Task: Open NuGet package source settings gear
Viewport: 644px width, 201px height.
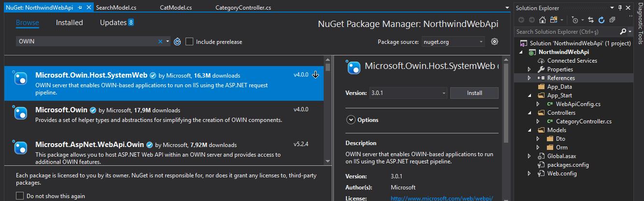Action: [x=494, y=42]
